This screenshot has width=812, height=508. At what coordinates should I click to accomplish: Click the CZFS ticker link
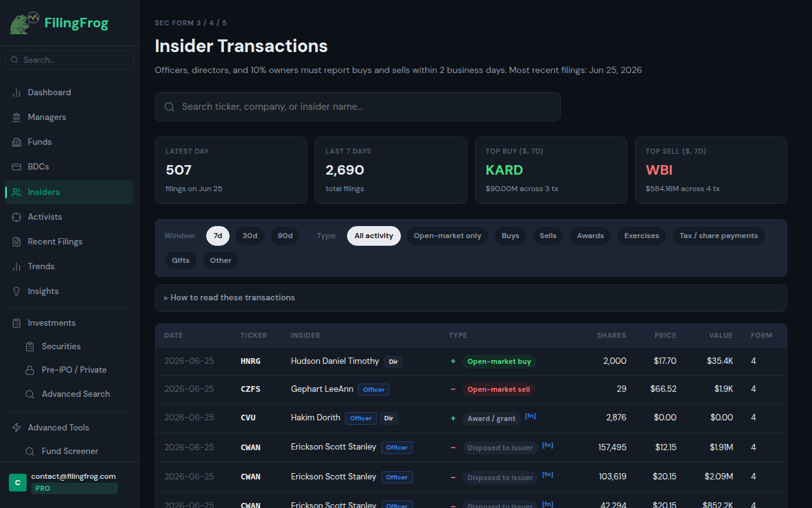coord(251,389)
